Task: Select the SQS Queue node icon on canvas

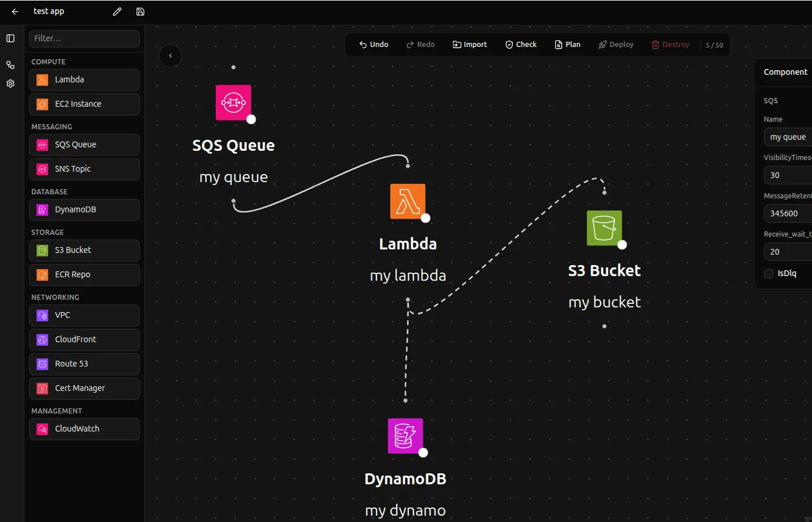Action: 233,103
